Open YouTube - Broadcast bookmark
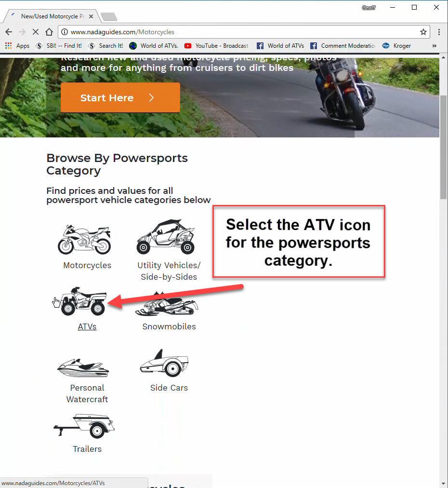 (x=216, y=46)
